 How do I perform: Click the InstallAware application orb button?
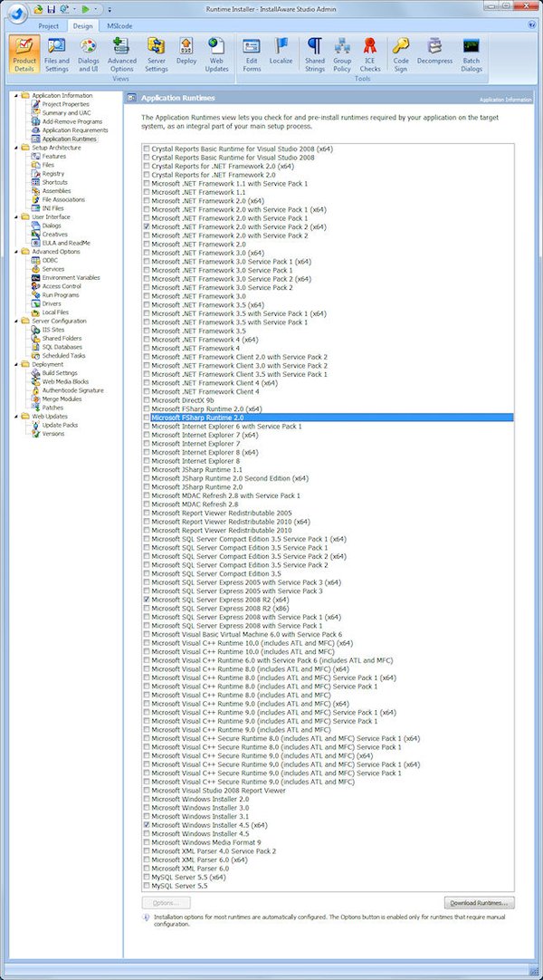[x=17, y=12]
